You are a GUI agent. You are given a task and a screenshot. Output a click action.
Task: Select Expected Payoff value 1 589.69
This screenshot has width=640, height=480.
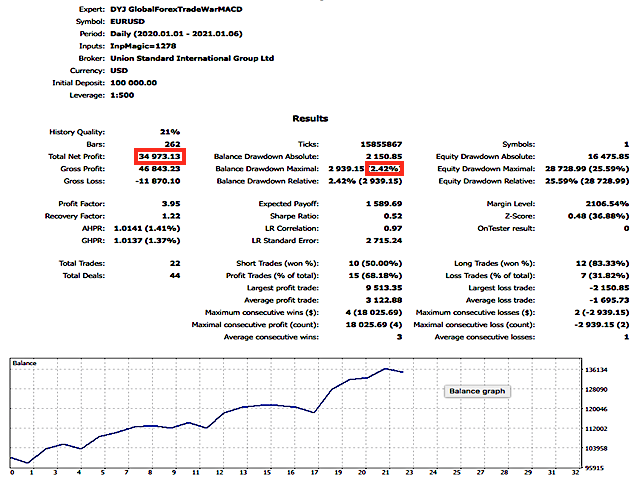tap(384, 204)
